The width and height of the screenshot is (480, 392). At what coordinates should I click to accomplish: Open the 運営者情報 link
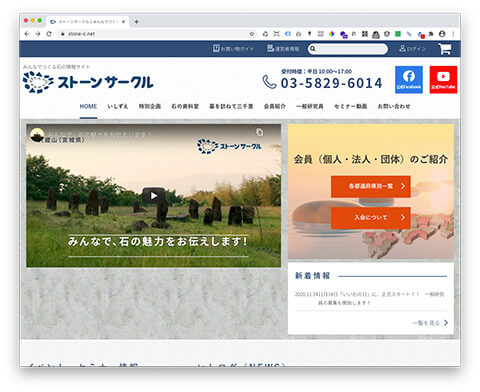283,49
